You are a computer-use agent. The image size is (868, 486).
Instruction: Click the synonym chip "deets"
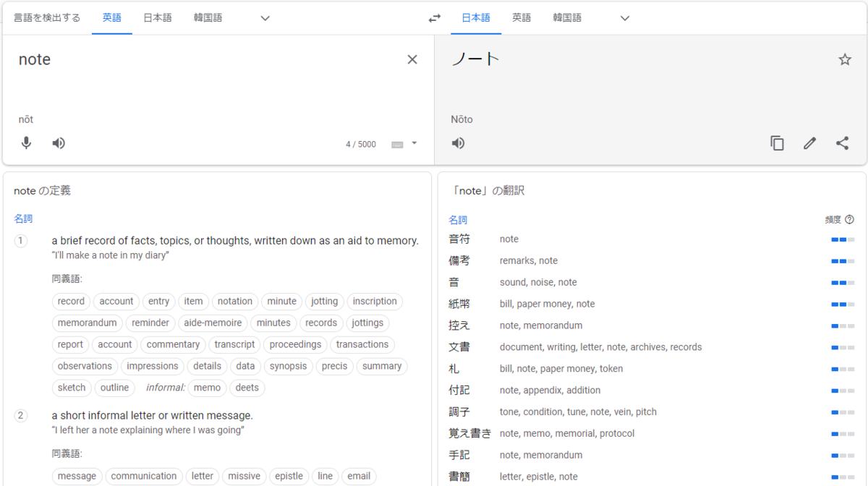click(247, 388)
